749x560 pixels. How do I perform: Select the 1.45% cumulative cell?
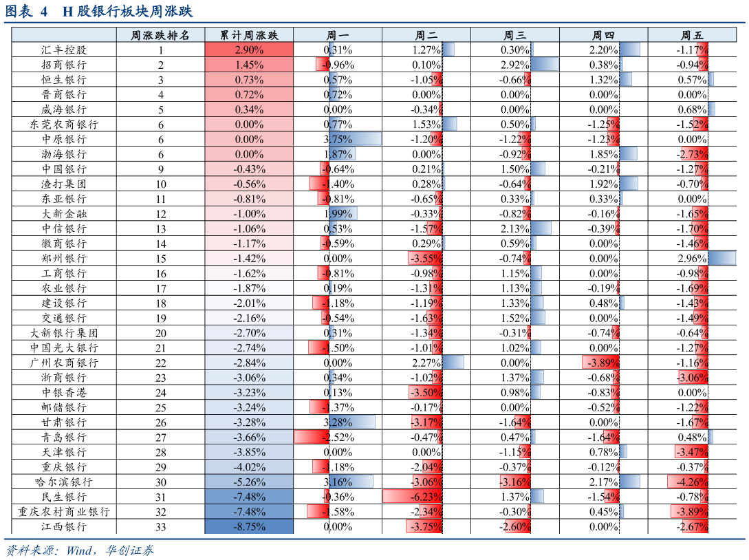point(249,65)
